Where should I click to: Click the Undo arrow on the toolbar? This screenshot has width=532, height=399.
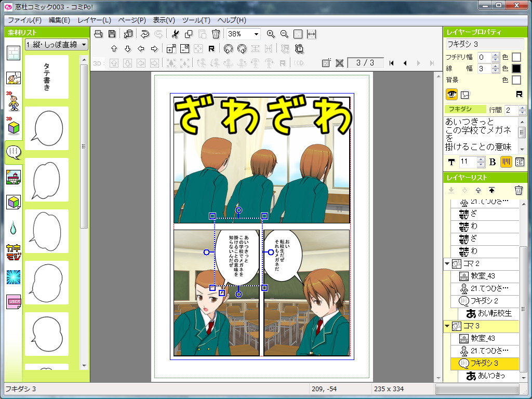144,34
